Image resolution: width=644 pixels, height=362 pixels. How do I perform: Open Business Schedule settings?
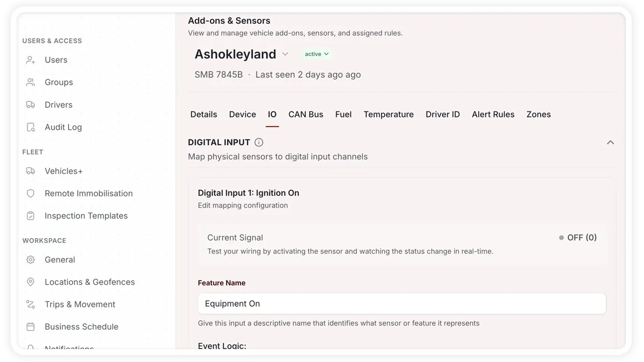tap(82, 327)
